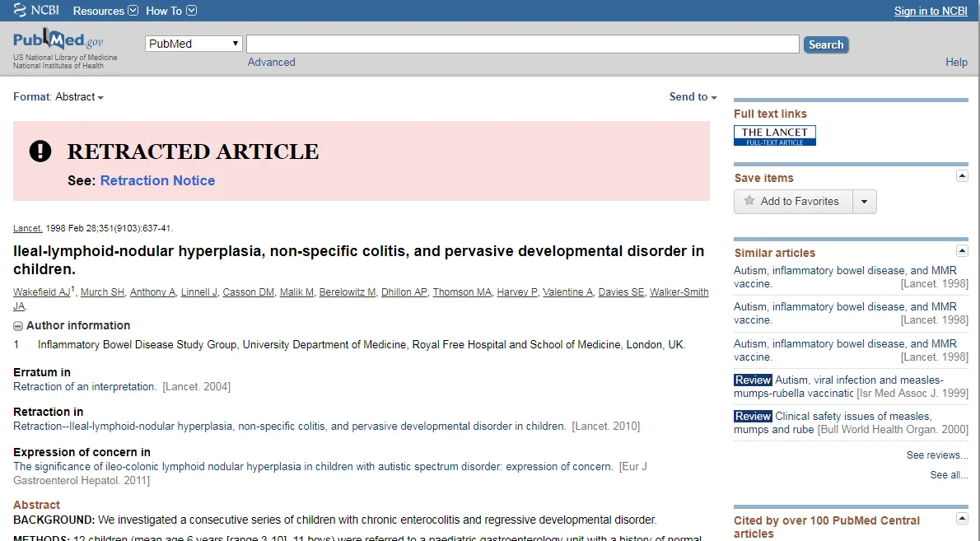Collapse the Cited by PubMed Central panel
Viewport: 980px width, 541px height.
coord(962,519)
